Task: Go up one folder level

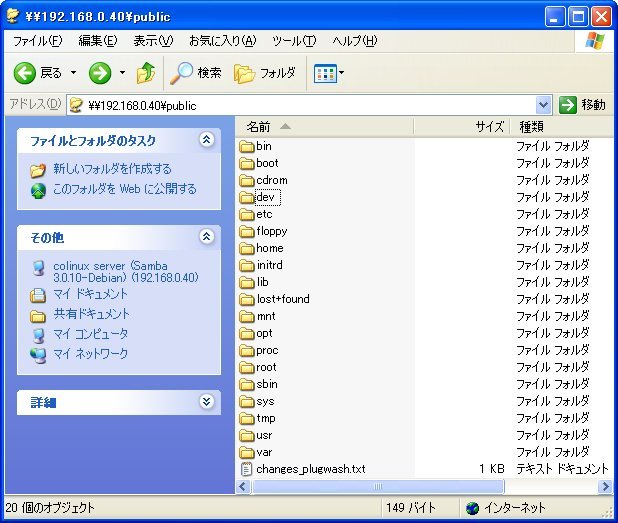Action: pos(146,73)
